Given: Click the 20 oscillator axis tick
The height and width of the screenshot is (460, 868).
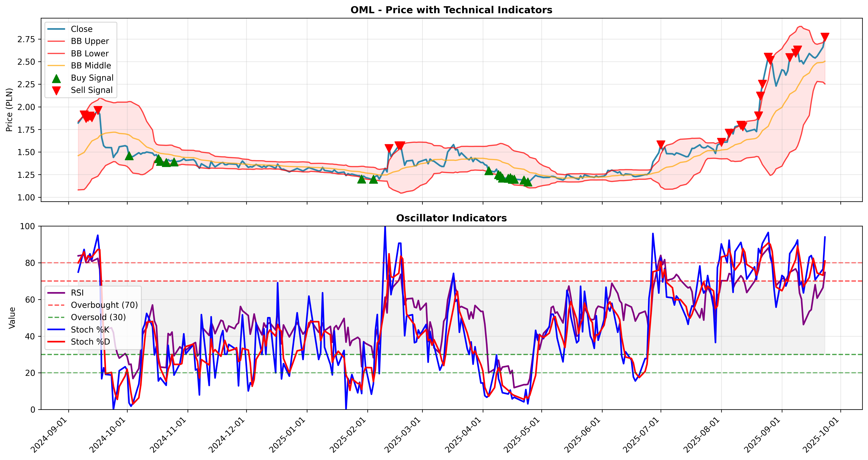Looking at the screenshot, I should (30, 373).
